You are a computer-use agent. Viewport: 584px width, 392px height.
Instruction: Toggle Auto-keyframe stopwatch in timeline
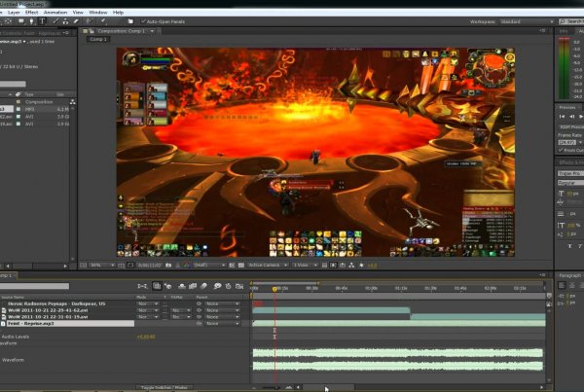click(x=229, y=286)
